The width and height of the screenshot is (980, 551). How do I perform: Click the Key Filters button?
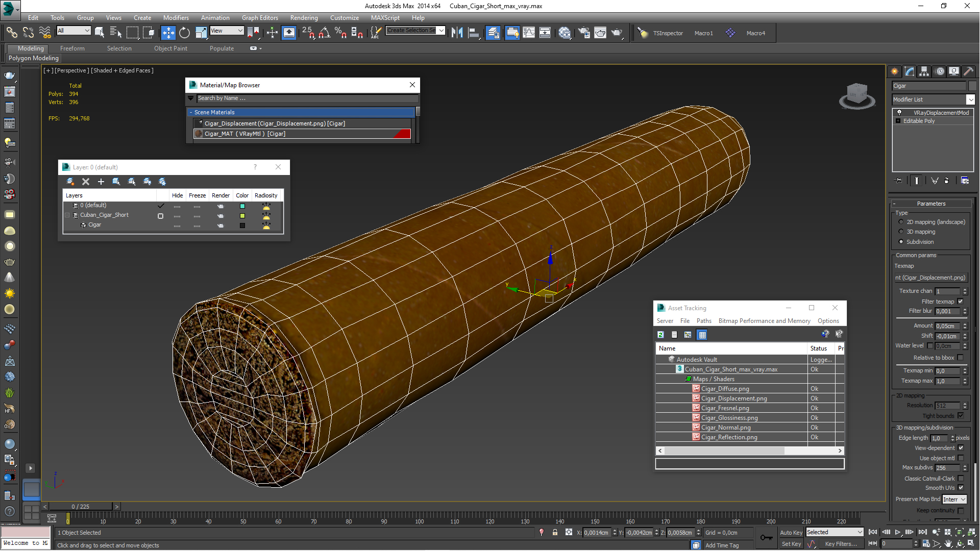pyautogui.click(x=841, y=544)
